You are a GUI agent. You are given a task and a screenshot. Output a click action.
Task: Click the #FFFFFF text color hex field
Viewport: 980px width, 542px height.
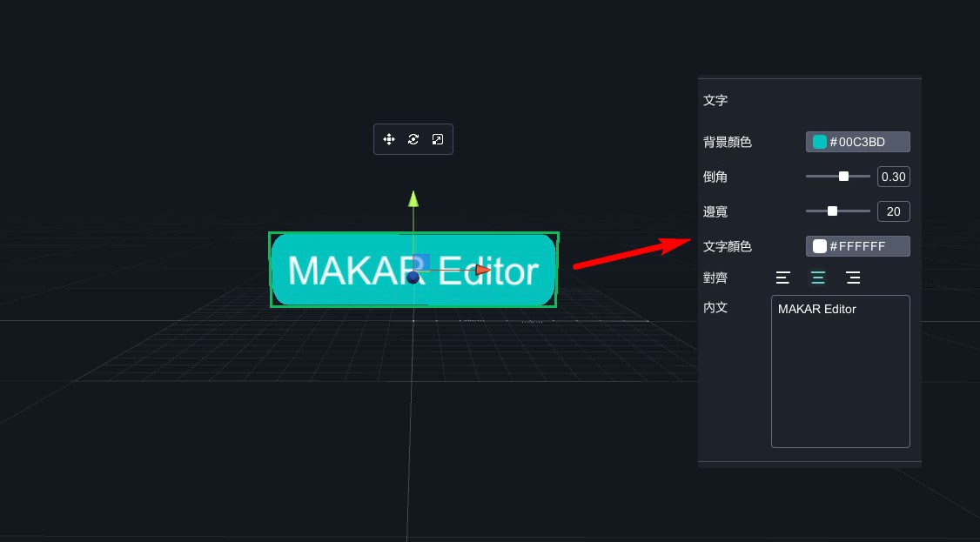(x=866, y=246)
